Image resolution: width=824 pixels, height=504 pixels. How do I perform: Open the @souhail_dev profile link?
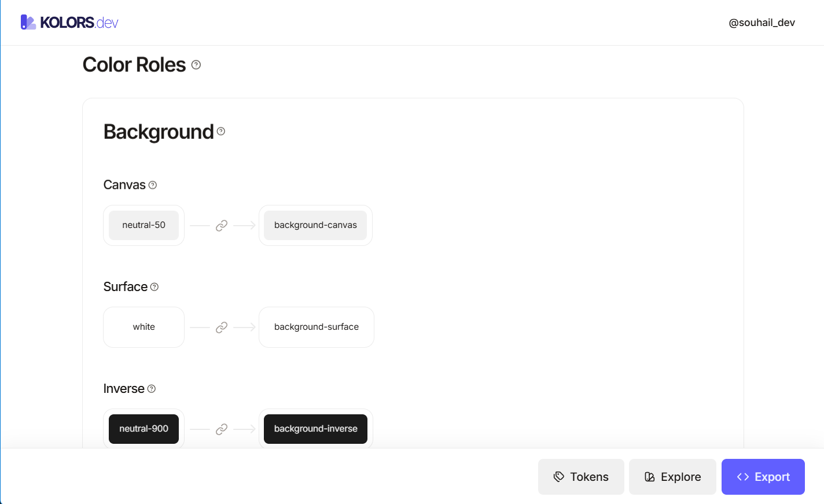(762, 22)
